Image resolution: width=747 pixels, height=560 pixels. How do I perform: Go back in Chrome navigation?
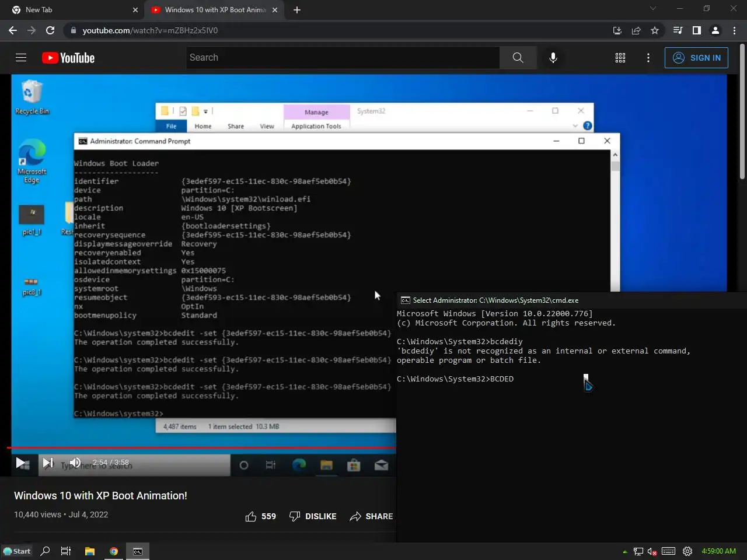[x=13, y=30]
